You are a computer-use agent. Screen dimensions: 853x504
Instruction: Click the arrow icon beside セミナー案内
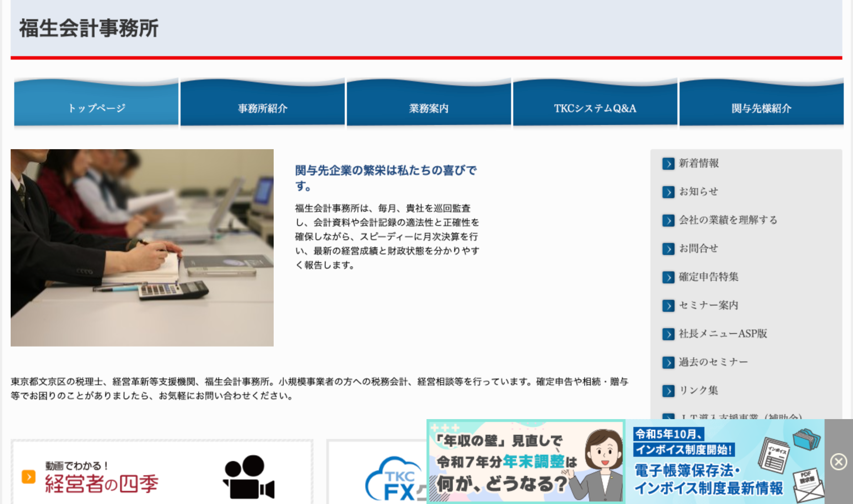668,306
